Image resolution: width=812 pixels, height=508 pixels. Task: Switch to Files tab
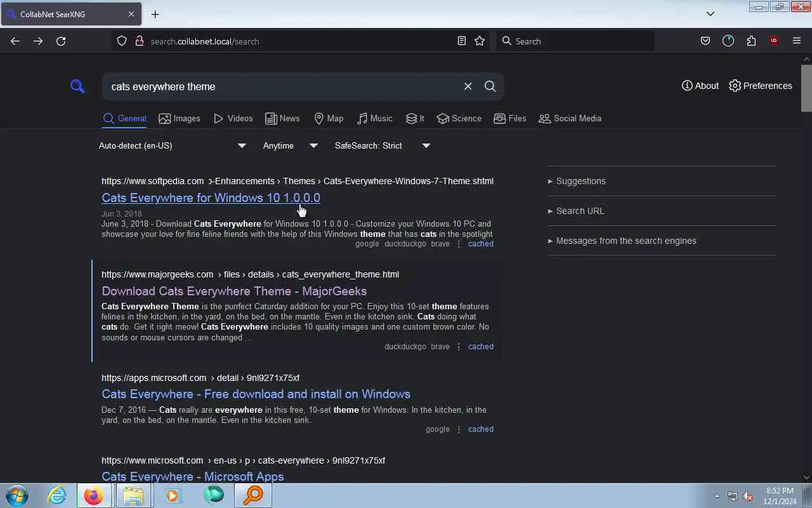pos(510,119)
